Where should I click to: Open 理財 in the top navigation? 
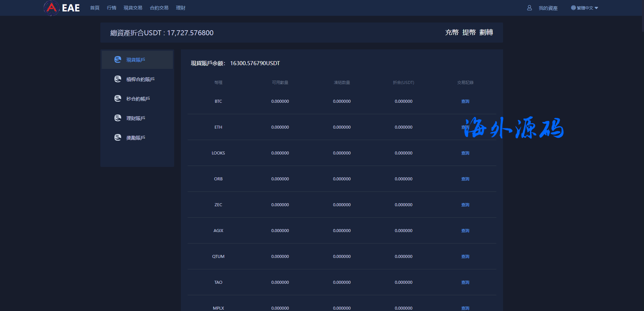coord(181,8)
